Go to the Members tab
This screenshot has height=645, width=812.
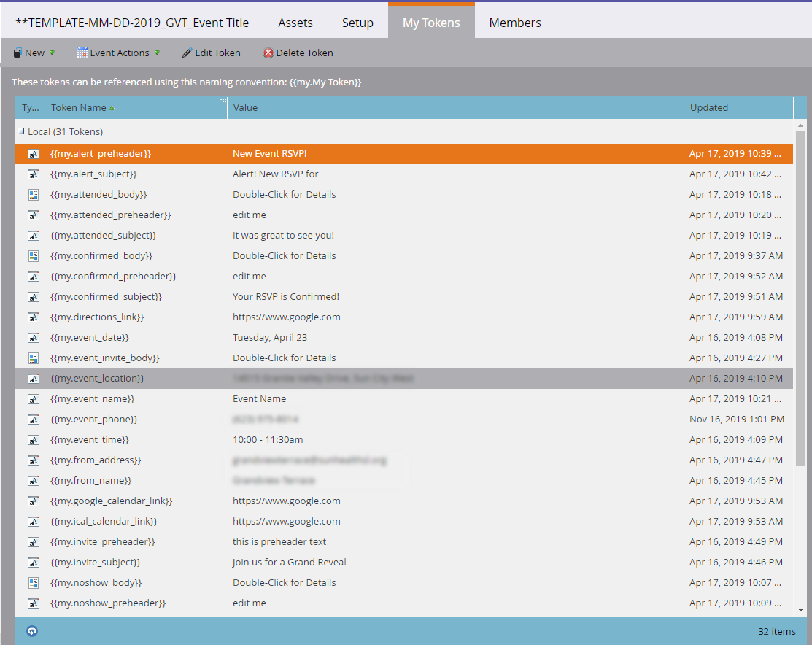click(x=515, y=23)
